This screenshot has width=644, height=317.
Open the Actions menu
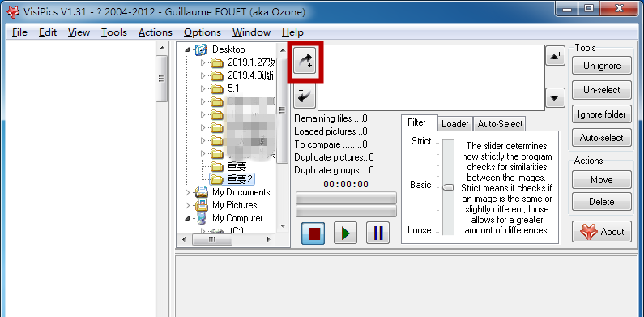coord(156,32)
